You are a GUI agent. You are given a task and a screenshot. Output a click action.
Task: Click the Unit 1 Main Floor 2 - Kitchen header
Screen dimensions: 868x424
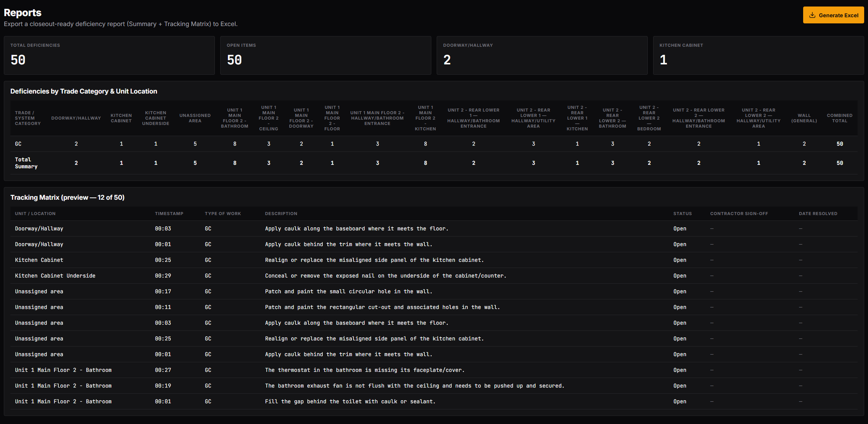(425, 118)
